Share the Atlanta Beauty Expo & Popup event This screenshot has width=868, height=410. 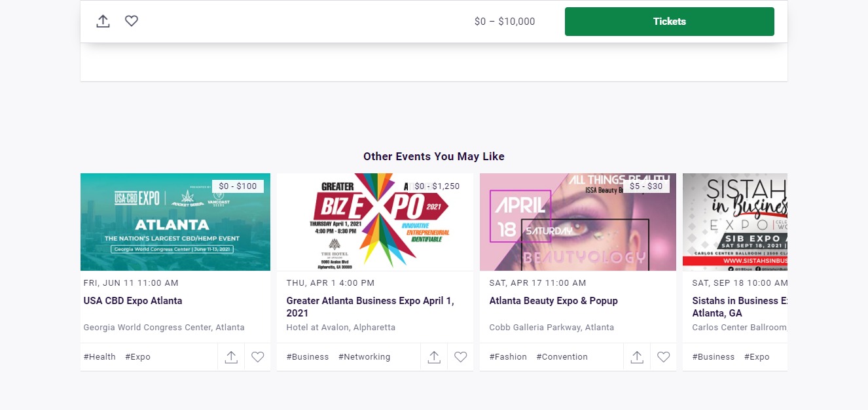[637, 357]
